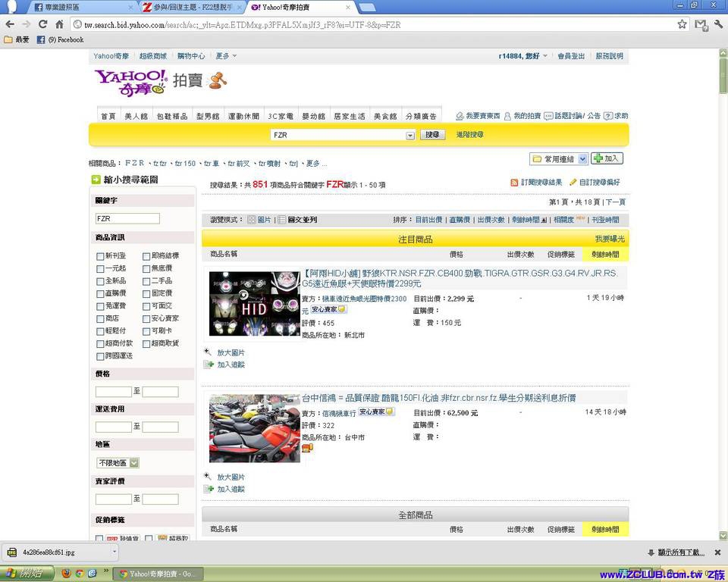Click the 加入 button beside 常用連結

pyautogui.click(x=607, y=158)
